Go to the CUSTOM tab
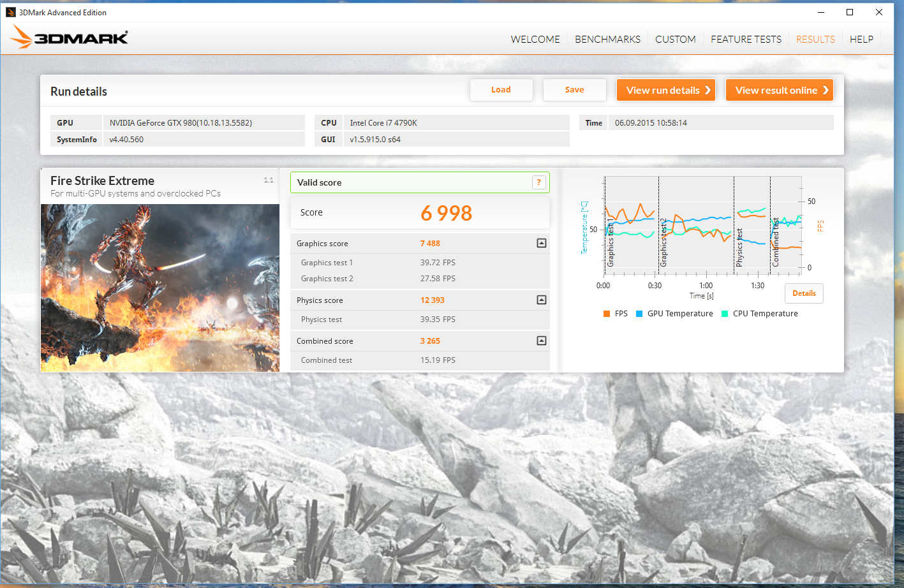 click(x=676, y=40)
